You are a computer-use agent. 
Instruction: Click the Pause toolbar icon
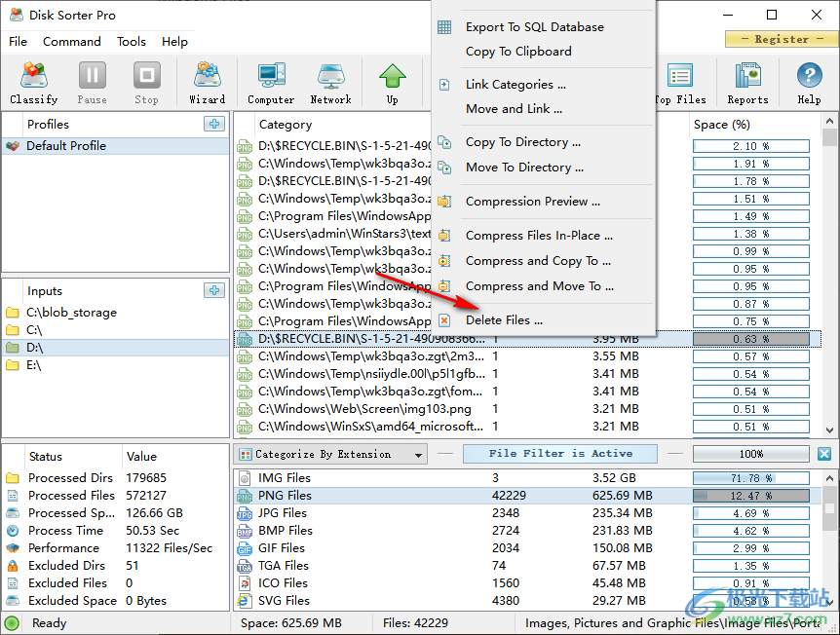pos(93,83)
